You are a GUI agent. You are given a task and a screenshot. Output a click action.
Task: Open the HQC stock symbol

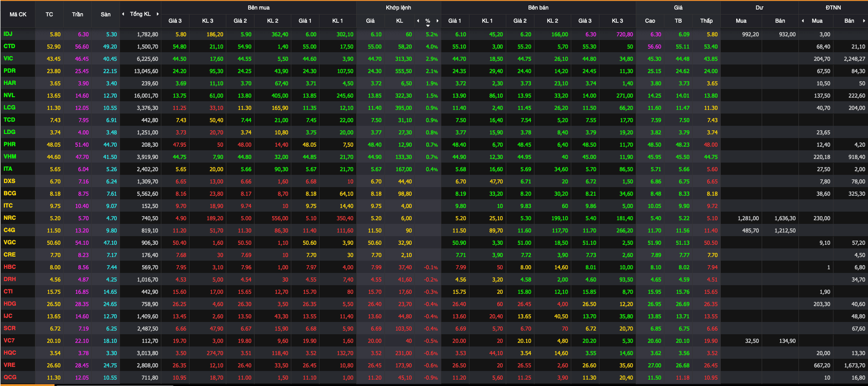pos(10,353)
